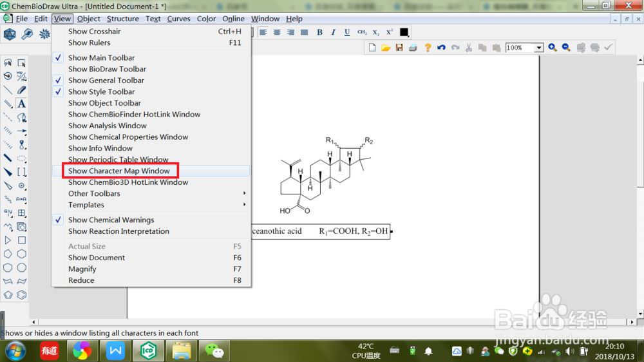Select the Marquee selection tool

tap(21, 63)
